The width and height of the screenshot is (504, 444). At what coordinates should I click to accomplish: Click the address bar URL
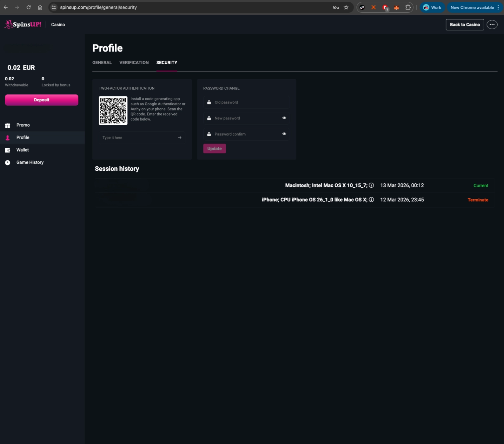tap(98, 7)
